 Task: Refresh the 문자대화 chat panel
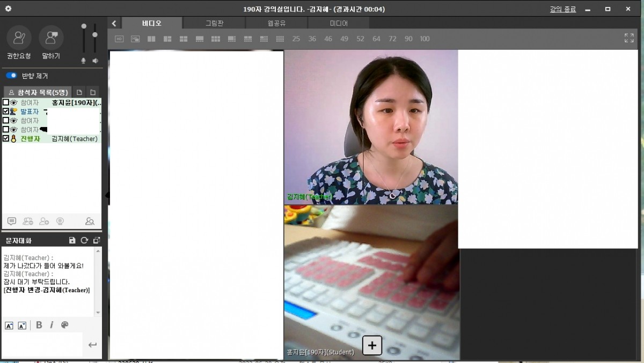click(x=84, y=240)
